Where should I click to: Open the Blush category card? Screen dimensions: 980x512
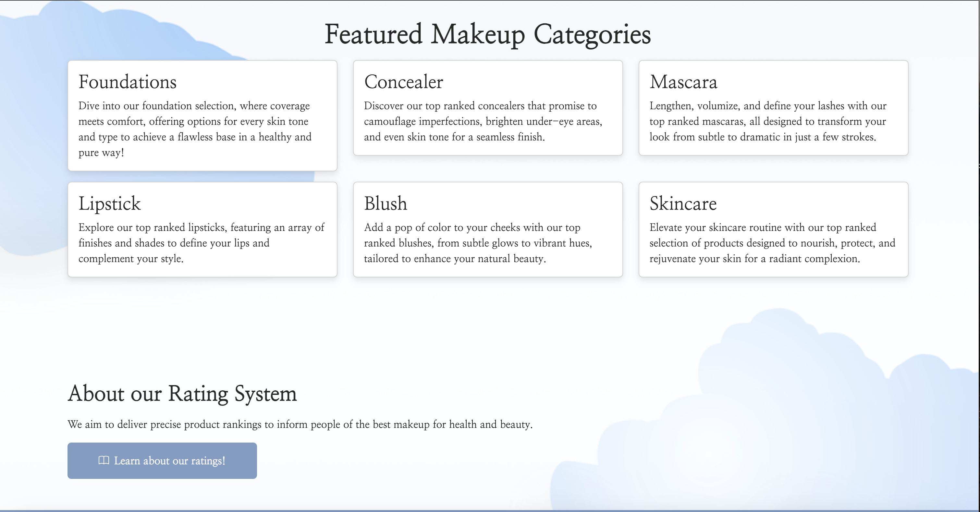(x=488, y=230)
